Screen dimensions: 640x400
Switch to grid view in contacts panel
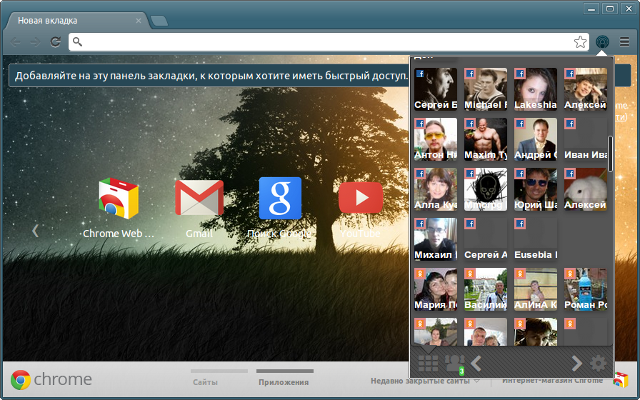[427, 363]
